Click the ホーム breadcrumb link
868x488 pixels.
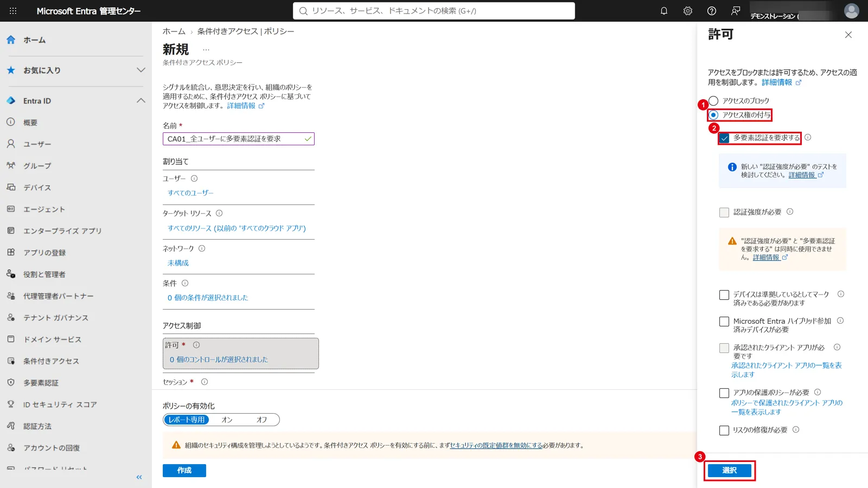pos(174,31)
